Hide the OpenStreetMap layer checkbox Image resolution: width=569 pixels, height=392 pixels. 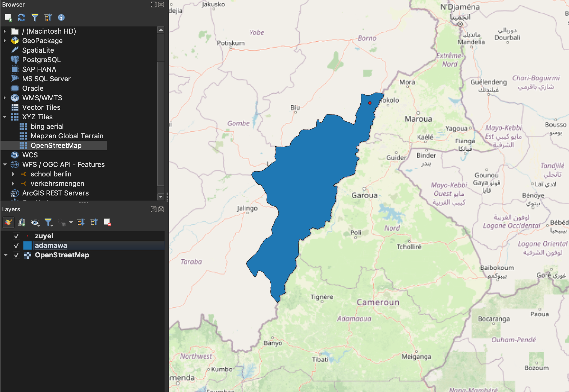(16, 255)
